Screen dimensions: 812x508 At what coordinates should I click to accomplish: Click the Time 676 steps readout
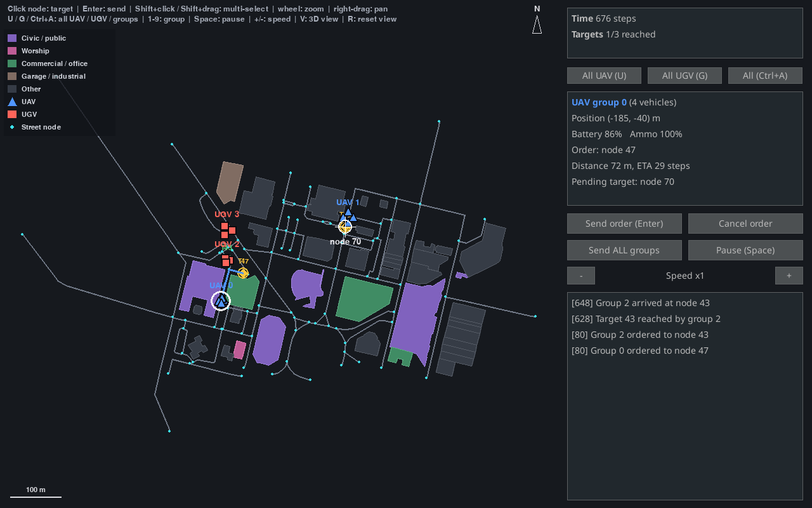[x=604, y=18]
